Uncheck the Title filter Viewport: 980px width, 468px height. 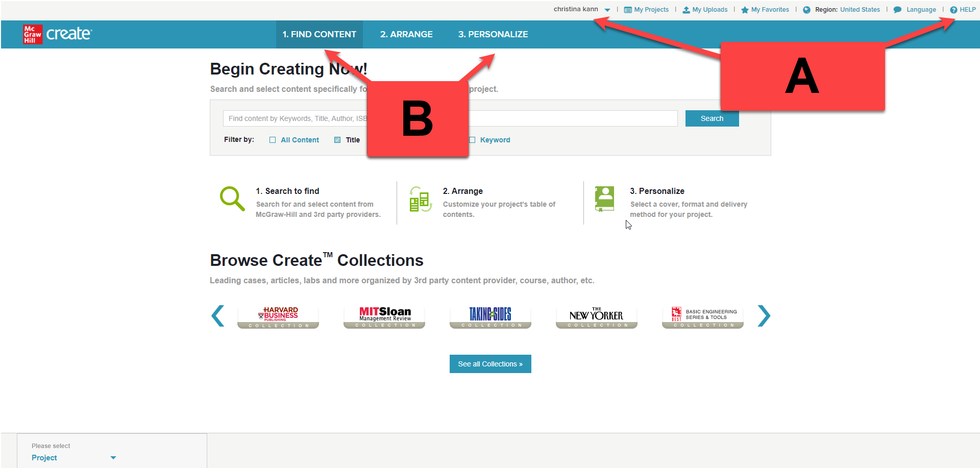[337, 139]
